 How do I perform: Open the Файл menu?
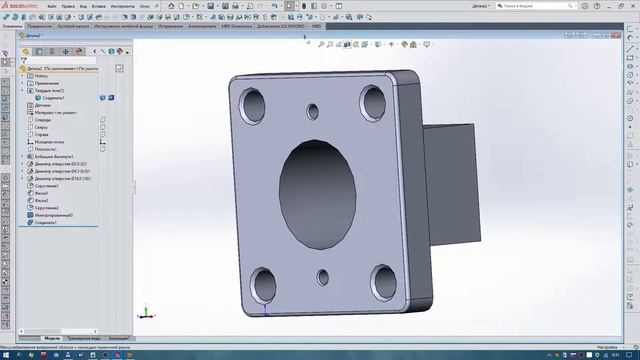pyautogui.click(x=52, y=7)
